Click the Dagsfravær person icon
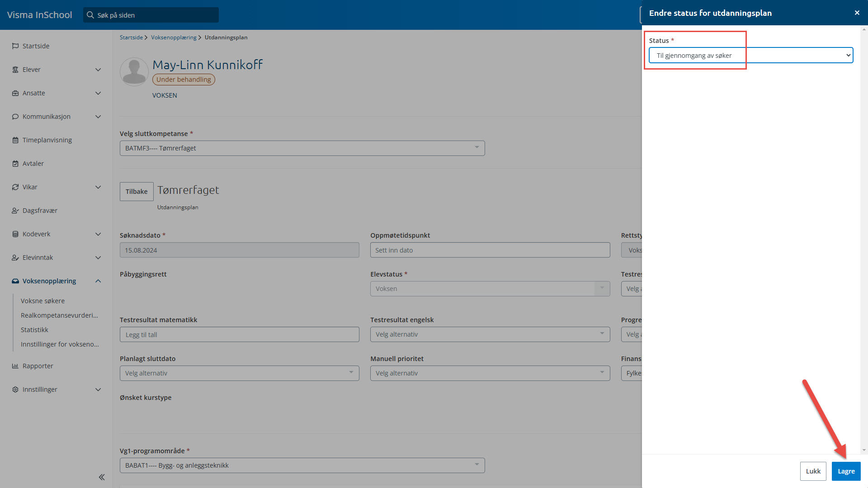This screenshot has height=488, width=868. coord(15,211)
